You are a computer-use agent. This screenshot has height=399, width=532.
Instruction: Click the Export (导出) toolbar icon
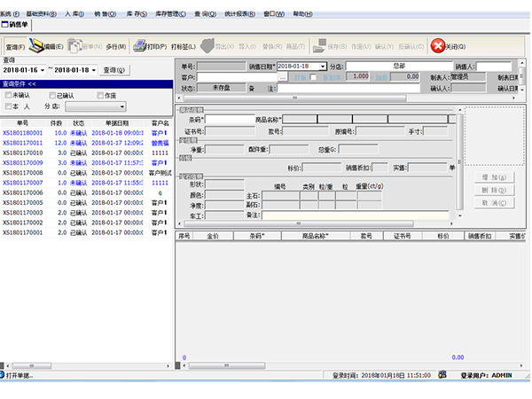click(x=207, y=45)
